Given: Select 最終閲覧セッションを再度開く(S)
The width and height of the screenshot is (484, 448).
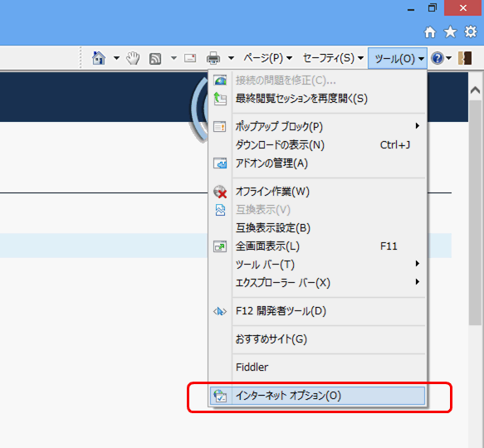Looking at the screenshot, I should tap(318, 99).
